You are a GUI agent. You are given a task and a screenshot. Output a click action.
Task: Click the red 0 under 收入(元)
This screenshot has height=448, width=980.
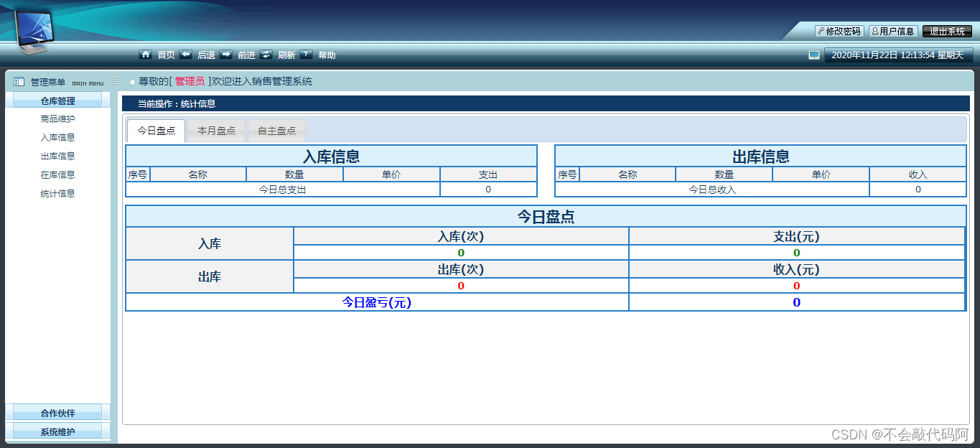(796, 286)
